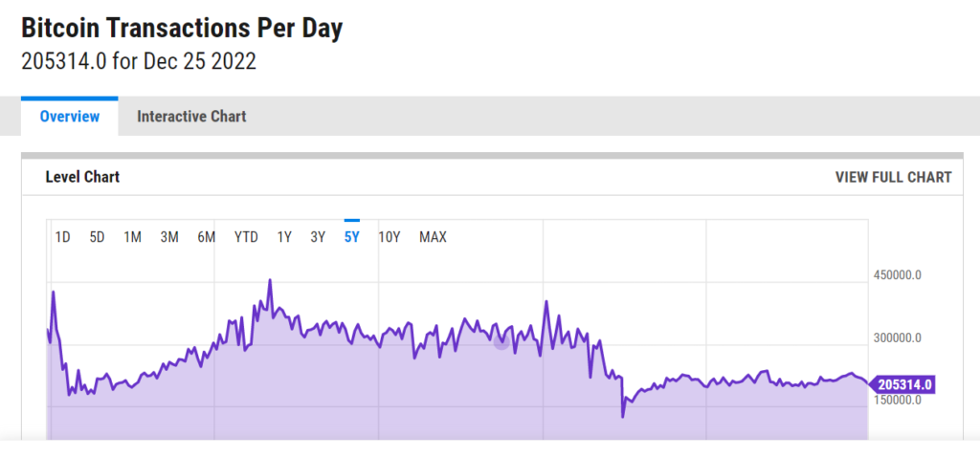Switch to the Overview tab
Image resolution: width=980 pixels, height=457 pixels.
pyautogui.click(x=69, y=117)
